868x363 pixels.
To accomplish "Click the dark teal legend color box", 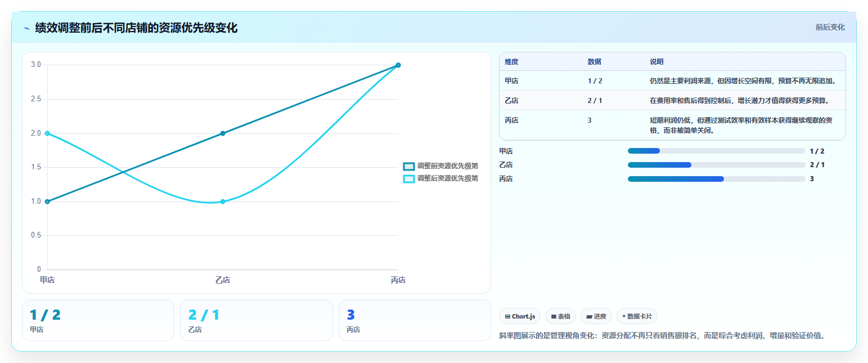I will tap(409, 166).
